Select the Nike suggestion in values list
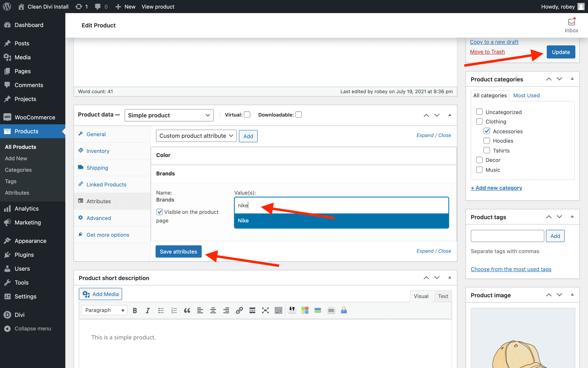Screen dimensions: 588x368 [x=341, y=221]
